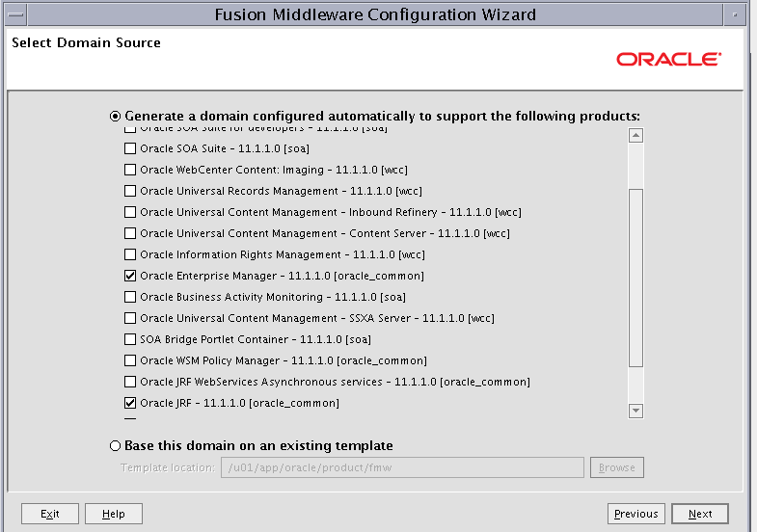
Task: Select Generate a domain configured automatically radio
Action: click(x=115, y=117)
